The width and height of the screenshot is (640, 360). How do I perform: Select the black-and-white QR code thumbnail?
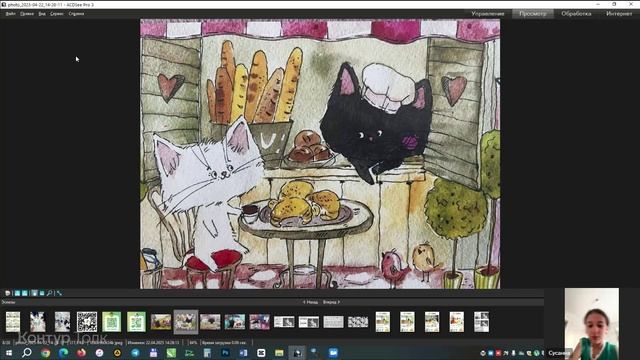(87, 322)
